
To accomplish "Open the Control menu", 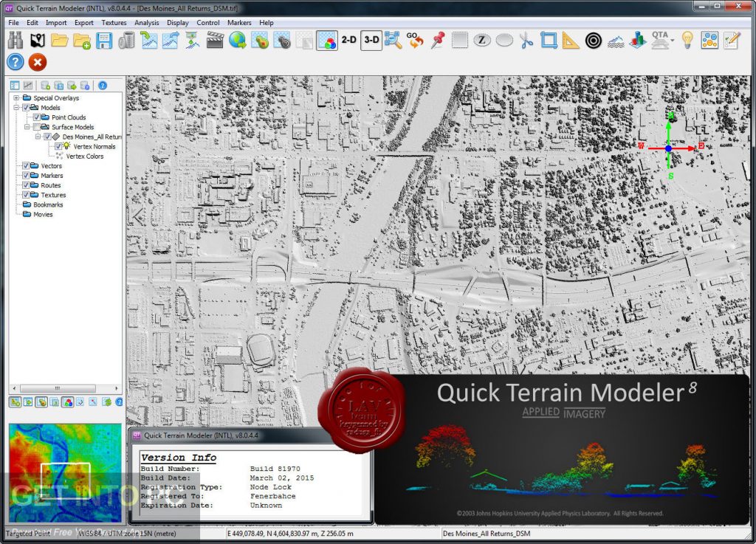I will pyautogui.click(x=207, y=23).
